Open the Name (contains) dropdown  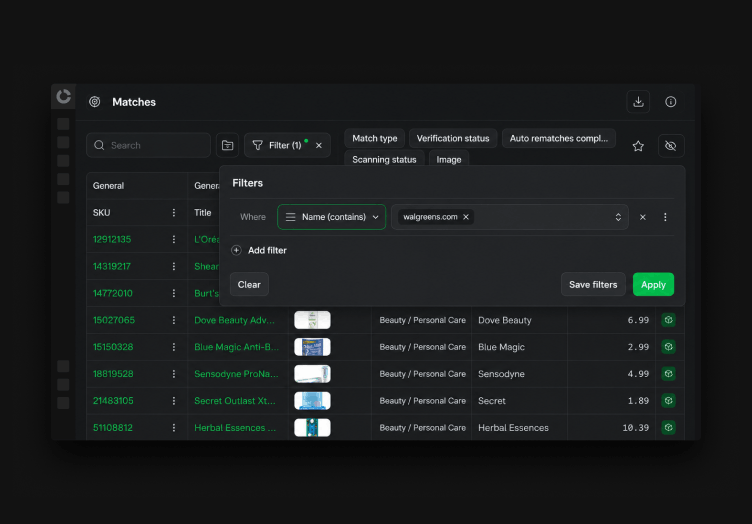[331, 217]
